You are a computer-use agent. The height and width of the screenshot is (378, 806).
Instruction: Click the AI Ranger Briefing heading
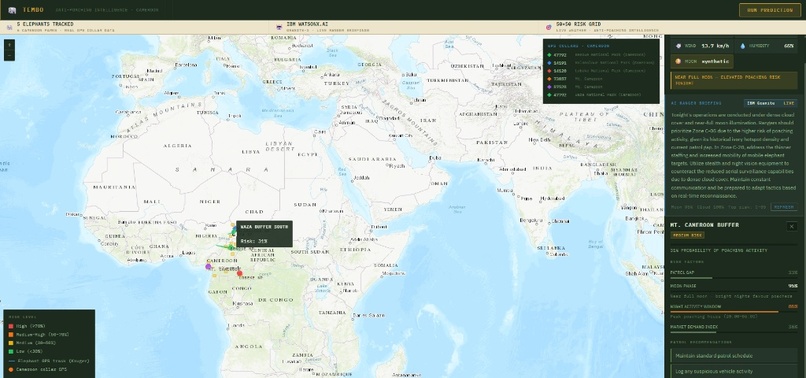(696, 103)
